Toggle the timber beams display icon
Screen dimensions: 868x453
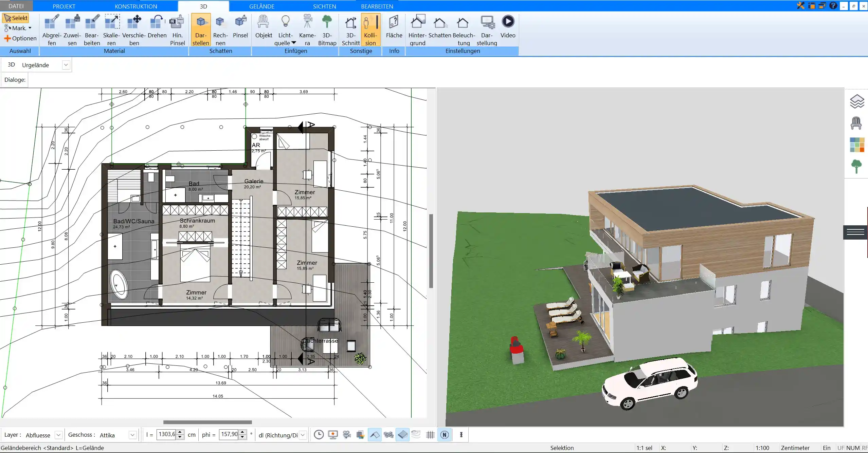tap(388, 435)
